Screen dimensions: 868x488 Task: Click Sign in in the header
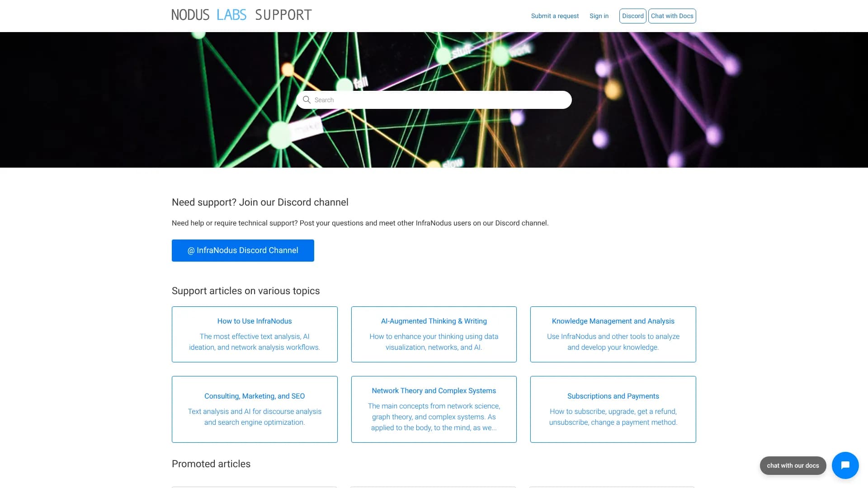[x=599, y=16]
